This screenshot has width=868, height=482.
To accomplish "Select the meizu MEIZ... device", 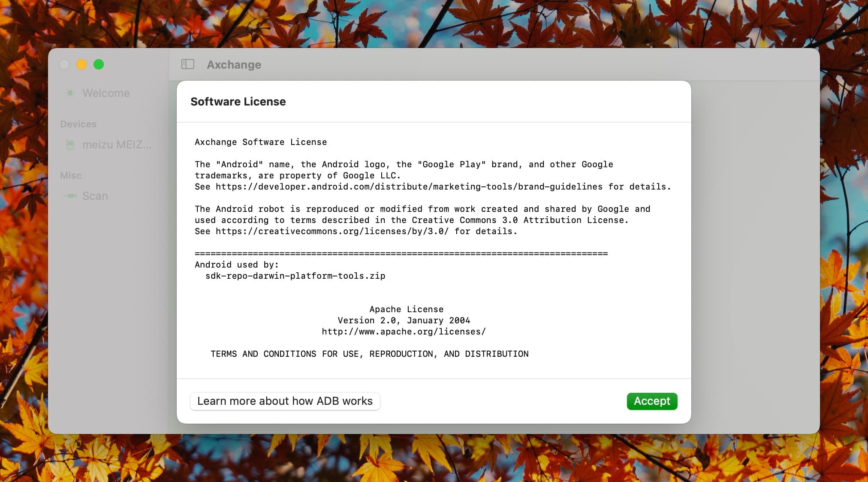I will point(108,145).
